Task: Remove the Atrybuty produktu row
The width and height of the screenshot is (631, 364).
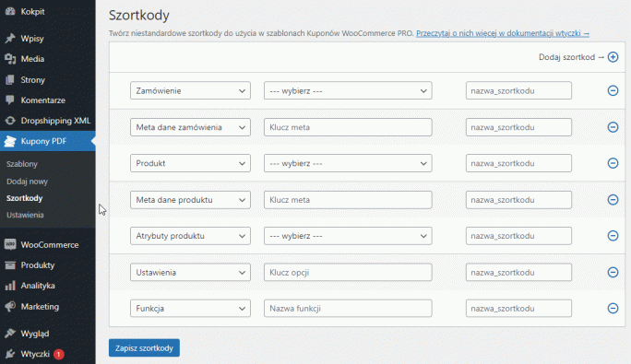Action: [x=613, y=236]
